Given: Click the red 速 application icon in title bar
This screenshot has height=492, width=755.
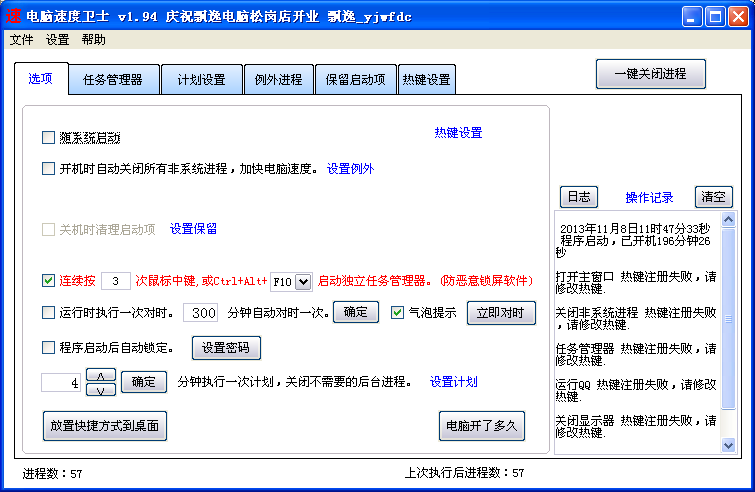Looking at the screenshot, I should point(13,16).
